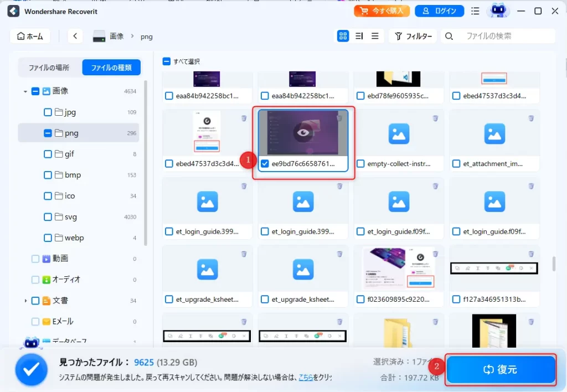Switch to detailed list view
The width and height of the screenshot is (567, 392).
pyautogui.click(x=358, y=35)
